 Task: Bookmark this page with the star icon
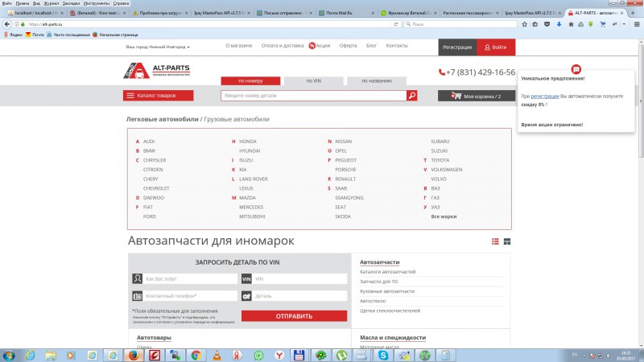point(525,24)
